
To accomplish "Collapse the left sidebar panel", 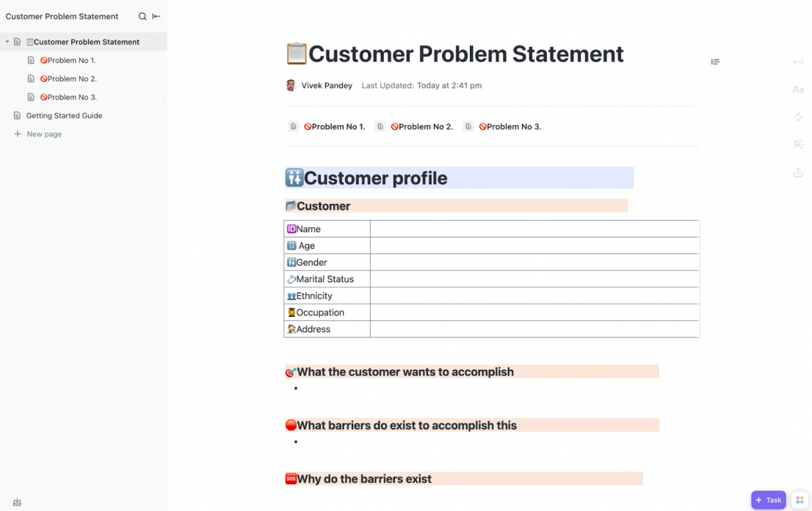I will pos(156,16).
